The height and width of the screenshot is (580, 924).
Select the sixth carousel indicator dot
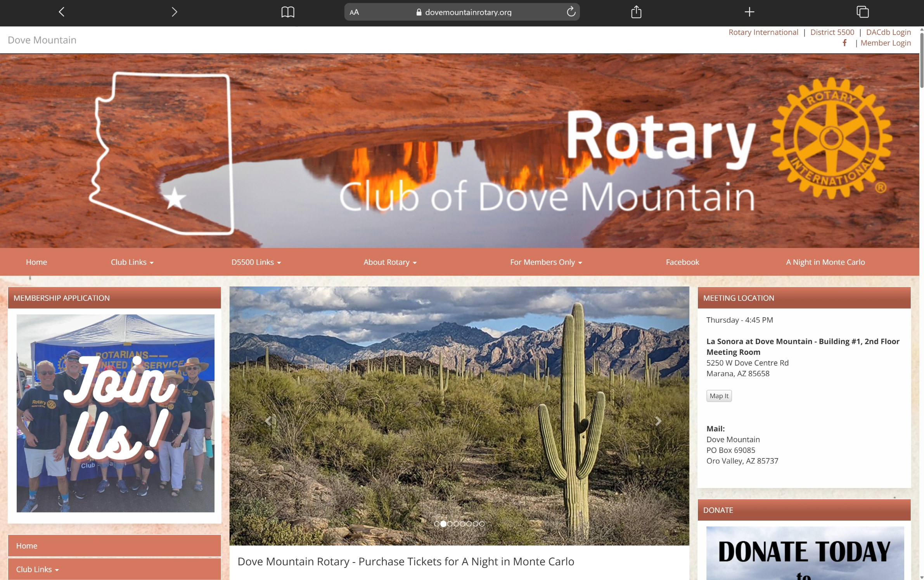tap(469, 524)
